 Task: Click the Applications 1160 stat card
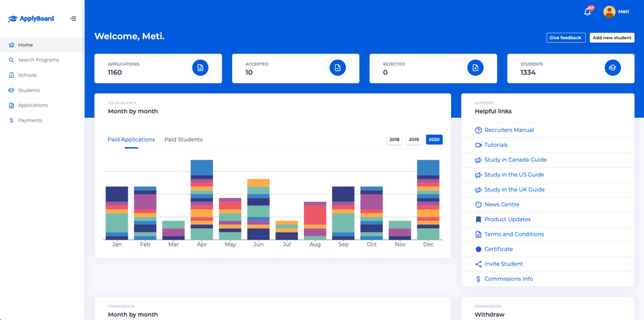tap(158, 69)
